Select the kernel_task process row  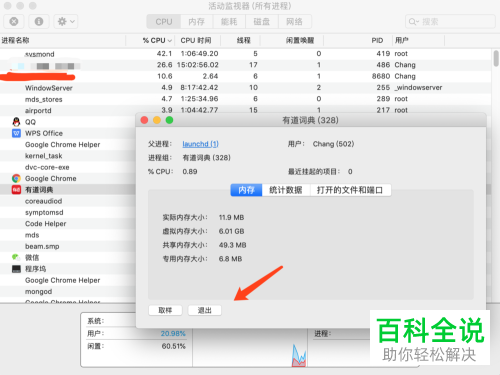point(68,156)
